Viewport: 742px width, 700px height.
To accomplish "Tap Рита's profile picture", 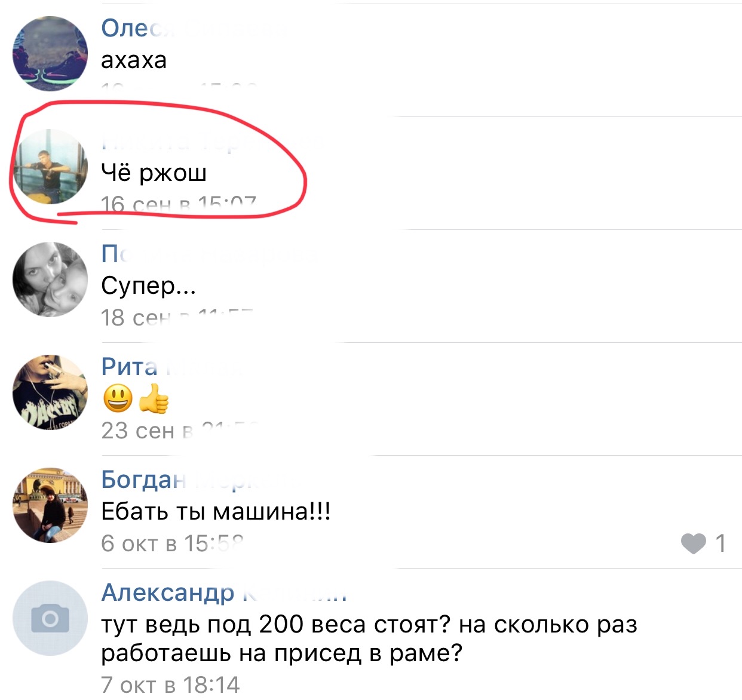I will coord(50,392).
